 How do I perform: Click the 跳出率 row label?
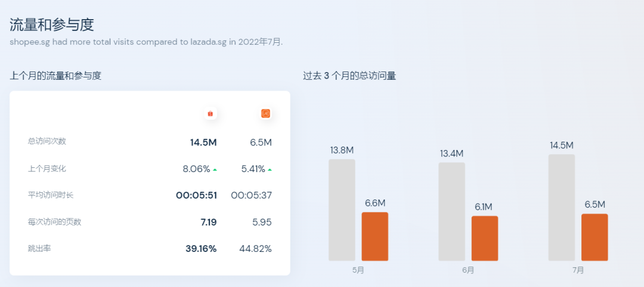pos(39,248)
